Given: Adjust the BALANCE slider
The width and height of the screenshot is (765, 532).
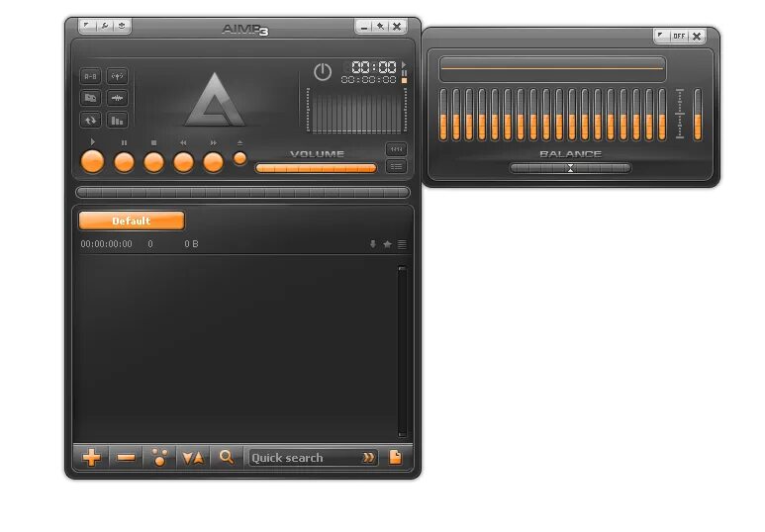Looking at the screenshot, I should 570,168.
